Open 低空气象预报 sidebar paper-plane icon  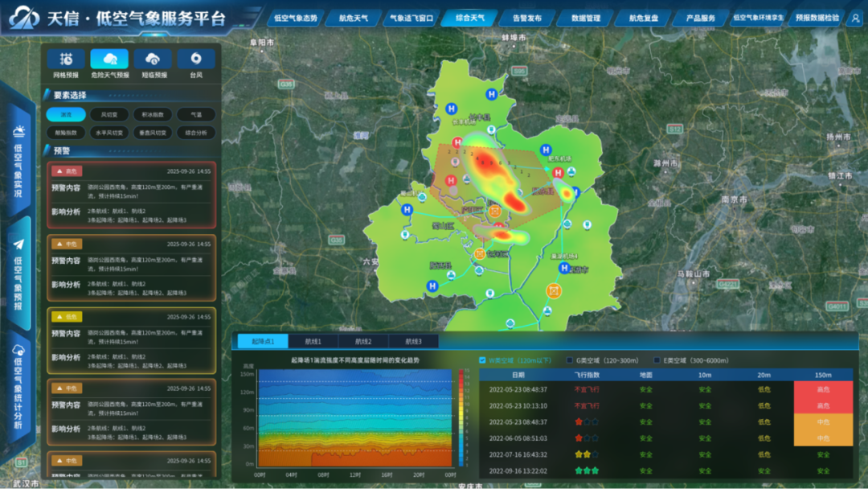(x=18, y=244)
